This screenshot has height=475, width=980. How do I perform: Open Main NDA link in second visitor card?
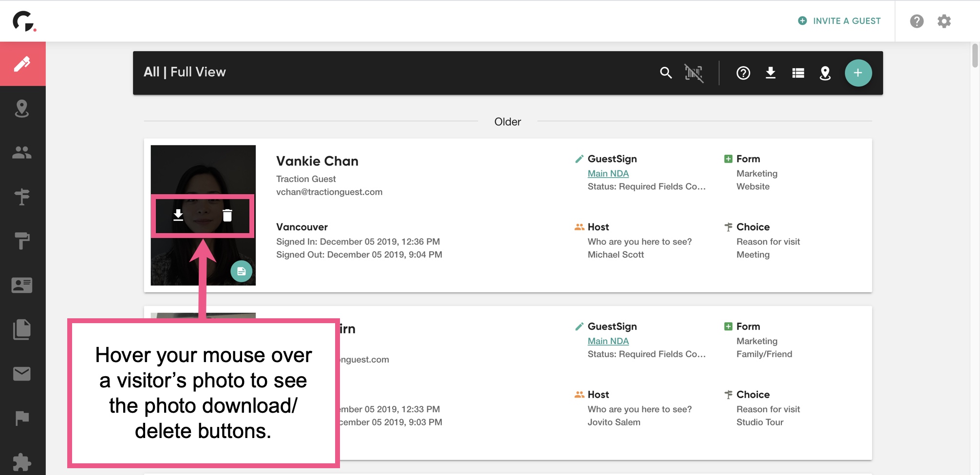608,341
